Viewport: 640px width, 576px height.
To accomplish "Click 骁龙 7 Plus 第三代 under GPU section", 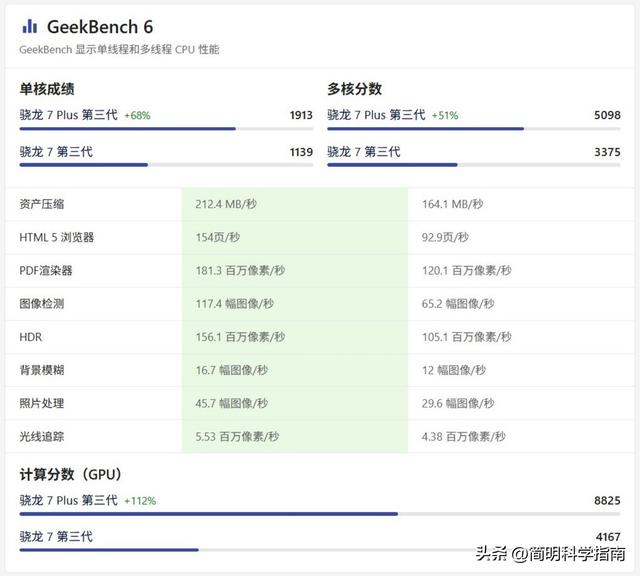I will [x=69, y=500].
